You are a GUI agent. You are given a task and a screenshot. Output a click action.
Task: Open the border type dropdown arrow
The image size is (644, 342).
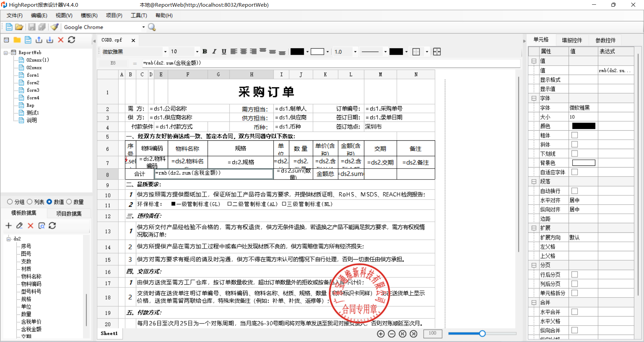[427, 52]
